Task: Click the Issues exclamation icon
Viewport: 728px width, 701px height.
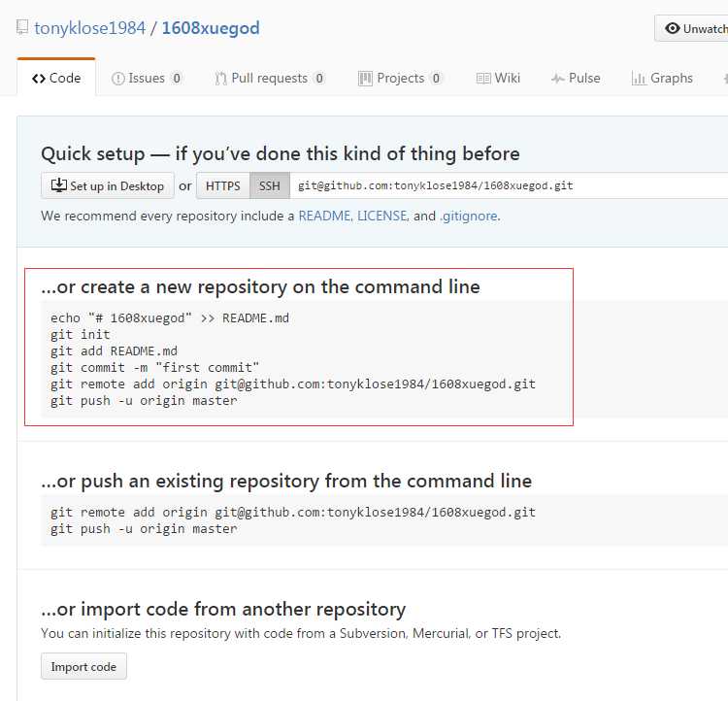Action: tap(117, 79)
